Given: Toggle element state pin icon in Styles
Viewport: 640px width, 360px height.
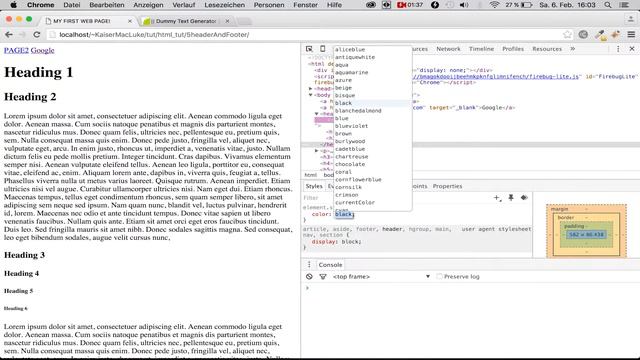Looking at the screenshot, I should coord(511,198).
